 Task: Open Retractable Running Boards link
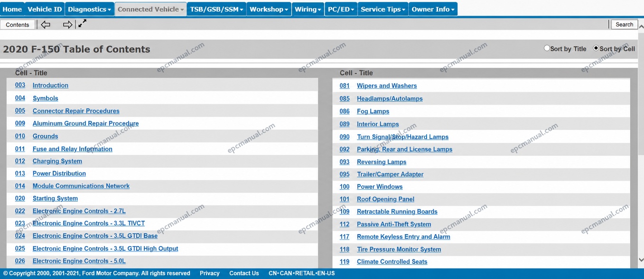click(397, 212)
